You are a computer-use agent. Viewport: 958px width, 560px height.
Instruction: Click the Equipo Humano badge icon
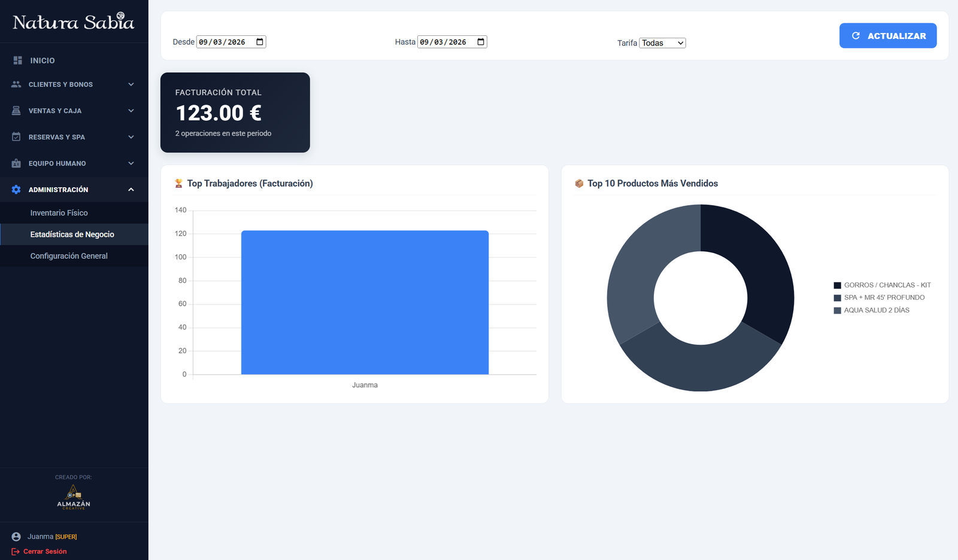(x=16, y=163)
